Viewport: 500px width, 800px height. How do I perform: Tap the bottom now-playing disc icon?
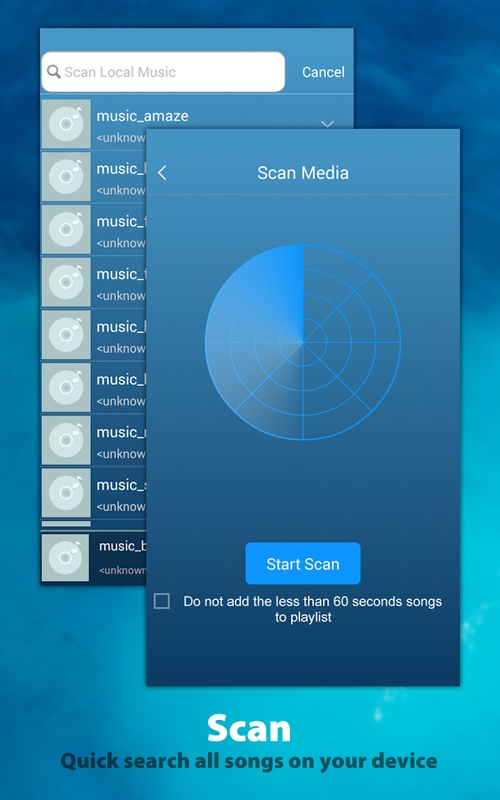[x=65, y=558]
